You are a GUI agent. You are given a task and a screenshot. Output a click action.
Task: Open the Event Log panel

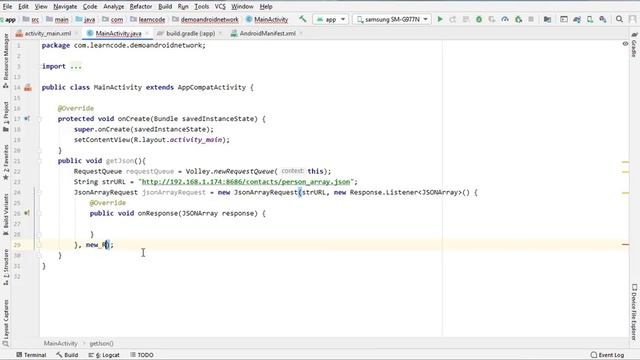pyautogui.click(x=607, y=355)
